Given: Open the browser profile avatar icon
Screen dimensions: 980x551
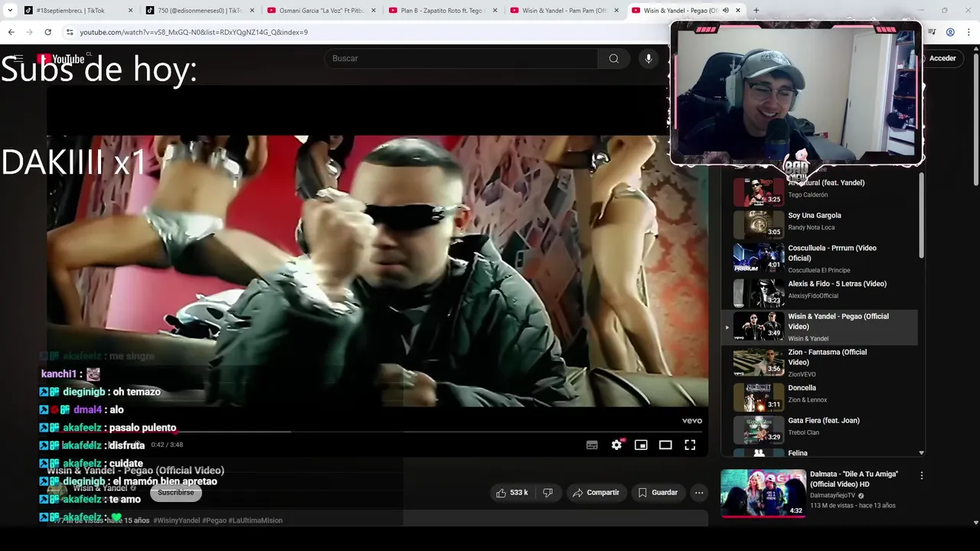Looking at the screenshot, I should tap(950, 32).
